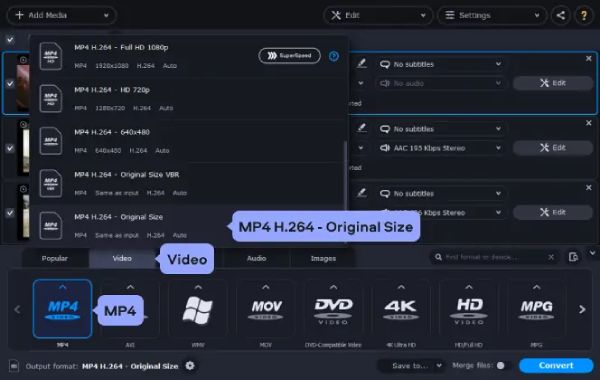Open the Add Media dropdown
Screen dimensions: 600x380
point(62,15)
